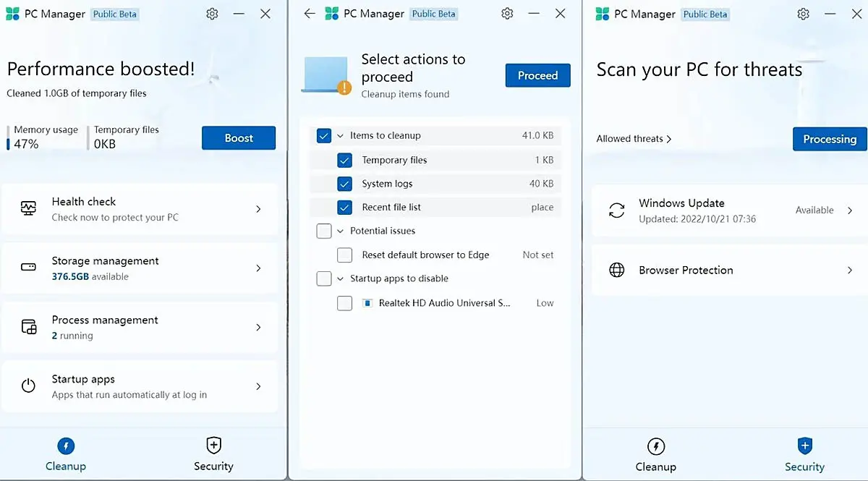Click 40 KB System logs size
Image resolution: width=868 pixels, height=481 pixels.
tap(541, 184)
